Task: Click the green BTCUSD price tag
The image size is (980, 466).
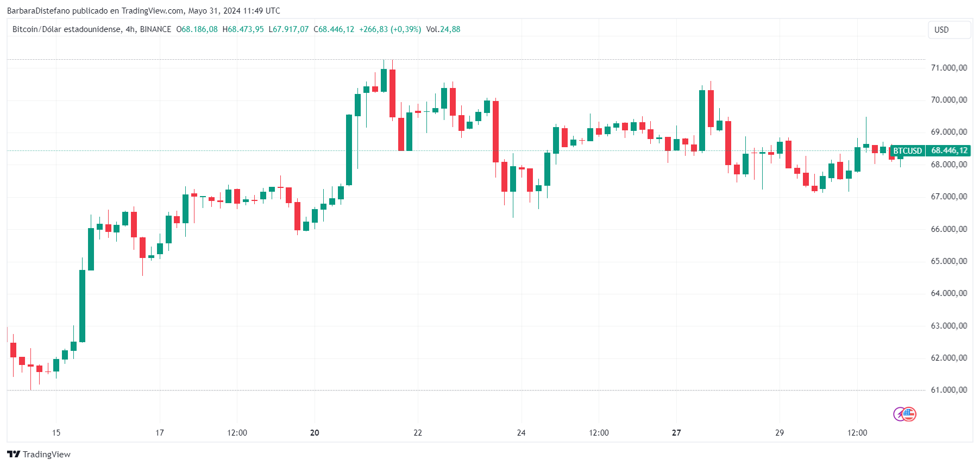Action: pos(907,151)
